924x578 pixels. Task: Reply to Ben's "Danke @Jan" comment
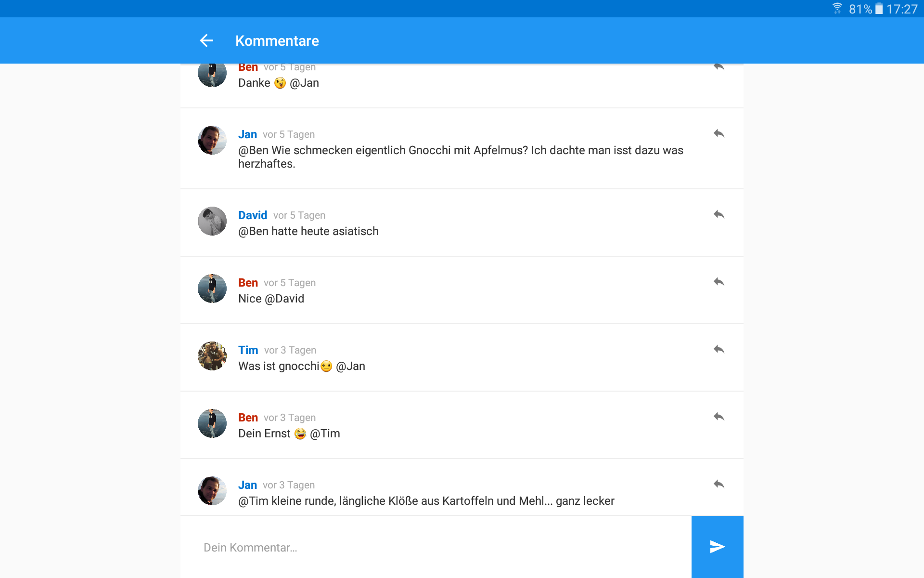[719, 67]
